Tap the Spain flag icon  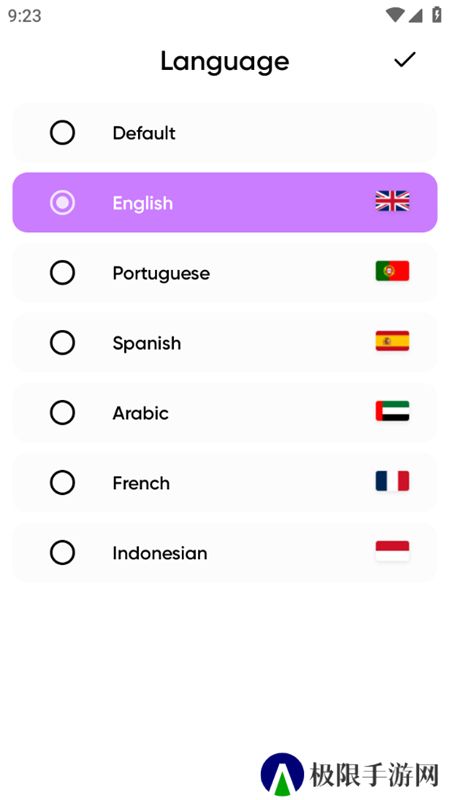click(392, 341)
